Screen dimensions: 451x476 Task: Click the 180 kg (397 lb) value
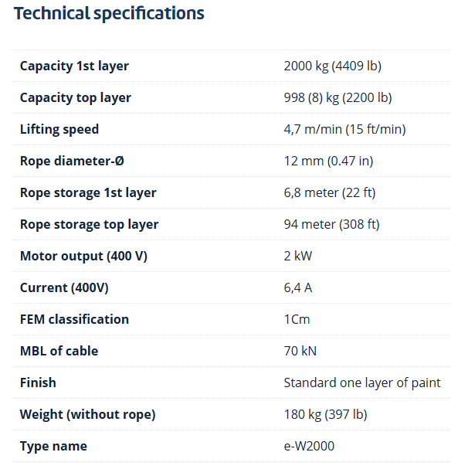[x=325, y=415]
